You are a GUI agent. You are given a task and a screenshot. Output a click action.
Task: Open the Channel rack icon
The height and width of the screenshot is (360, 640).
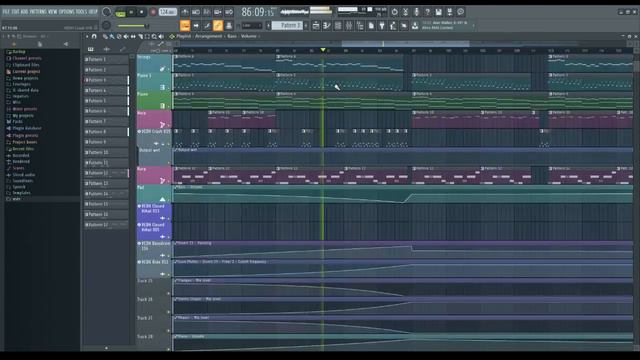pos(338,26)
